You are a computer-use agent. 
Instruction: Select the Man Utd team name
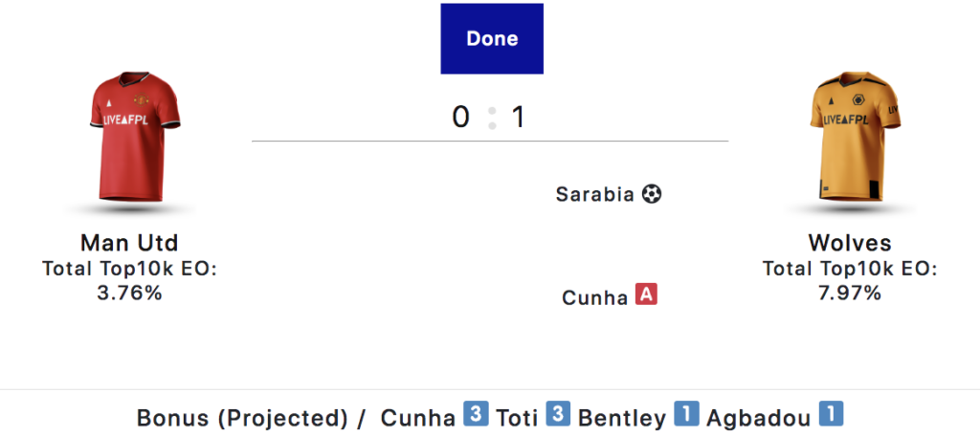[x=130, y=243]
